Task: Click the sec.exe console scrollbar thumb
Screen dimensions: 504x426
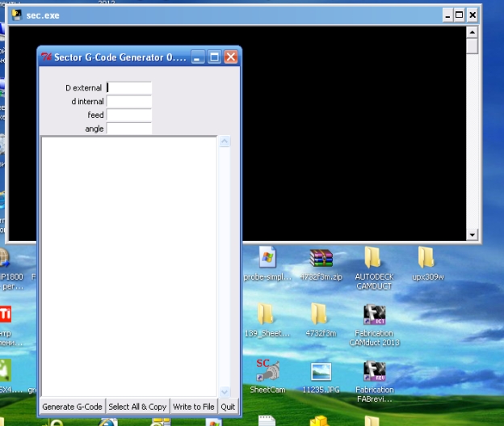Action: coord(472,46)
